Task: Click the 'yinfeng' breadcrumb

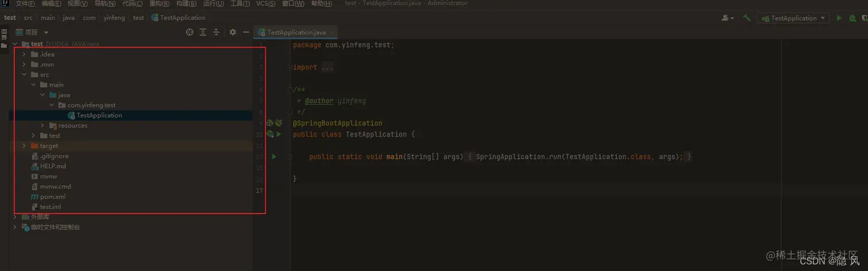Action: 114,18
